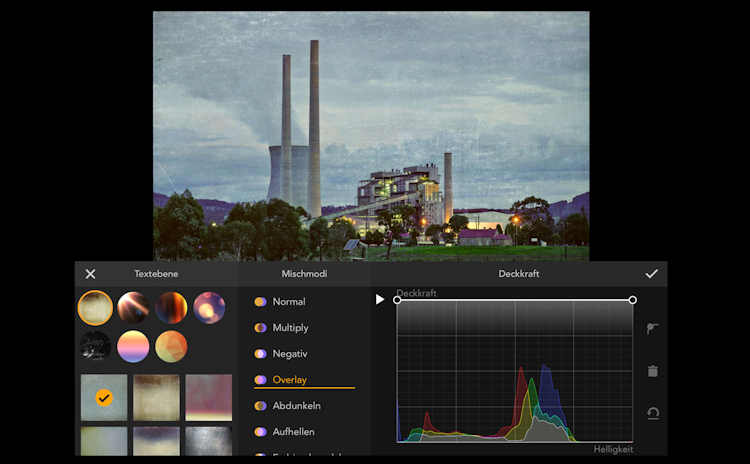This screenshot has height=464, width=750.
Task: Switch blend mode to Multiply
Action: point(290,327)
